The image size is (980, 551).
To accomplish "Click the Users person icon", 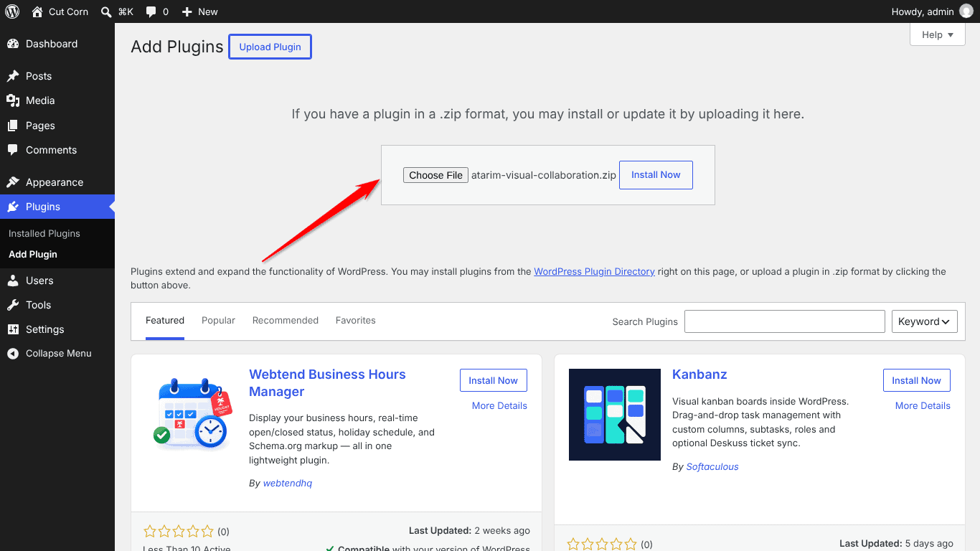I will [x=13, y=281].
